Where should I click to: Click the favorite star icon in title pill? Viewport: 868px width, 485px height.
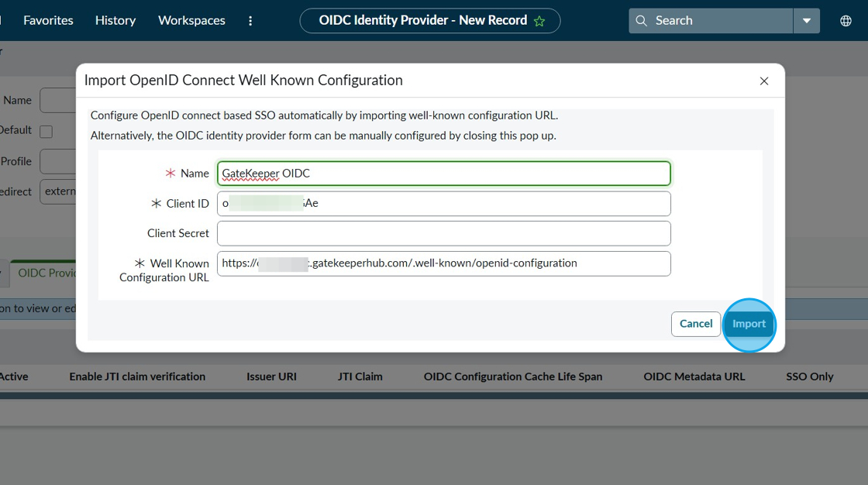coord(539,21)
